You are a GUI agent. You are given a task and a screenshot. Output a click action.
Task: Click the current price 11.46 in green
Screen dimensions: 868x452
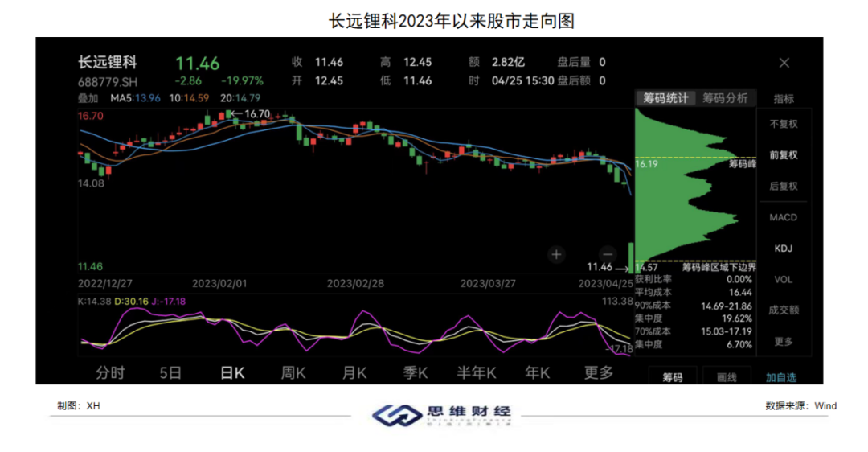click(x=197, y=64)
